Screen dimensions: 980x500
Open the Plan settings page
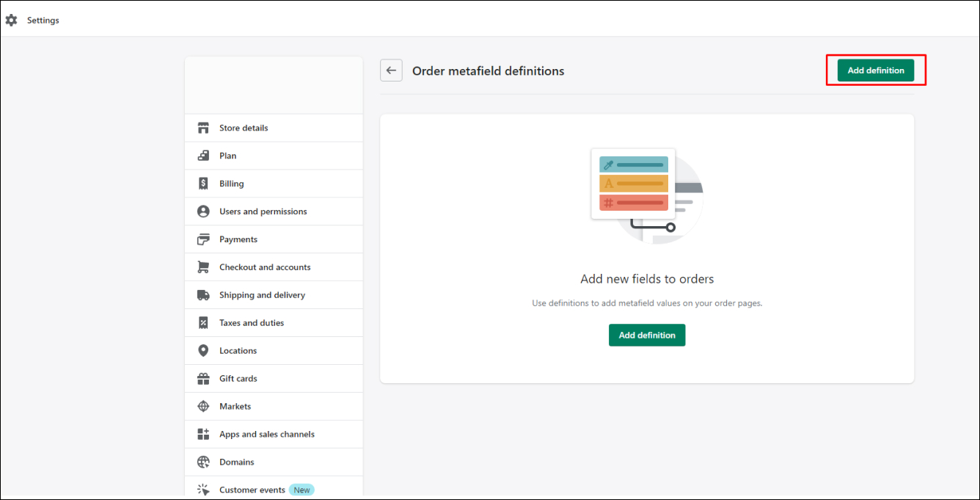[274, 156]
